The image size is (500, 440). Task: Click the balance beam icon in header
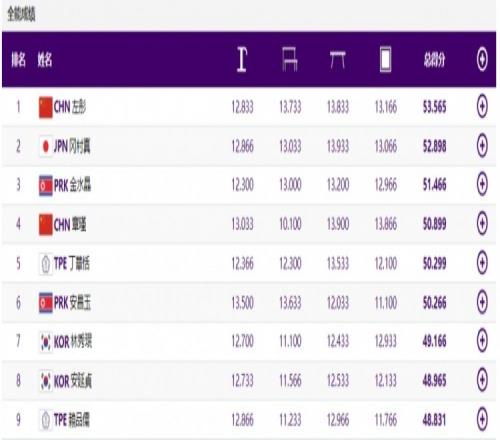(x=337, y=60)
